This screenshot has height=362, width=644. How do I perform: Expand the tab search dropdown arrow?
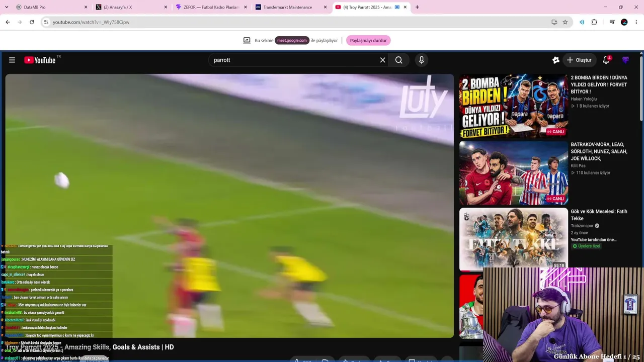[x=6, y=7]
